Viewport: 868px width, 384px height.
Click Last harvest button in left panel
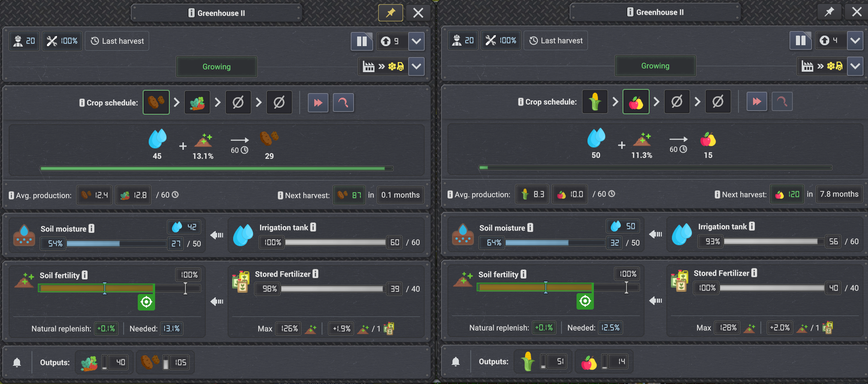[x=117, y=41]
